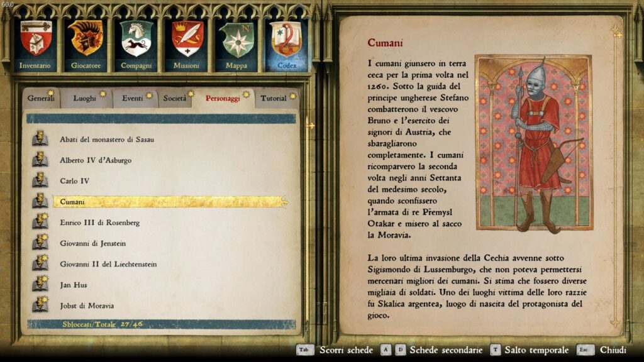Select the Personaggi tab
Screen dimensions: 644x362
(x=223, y=98)
